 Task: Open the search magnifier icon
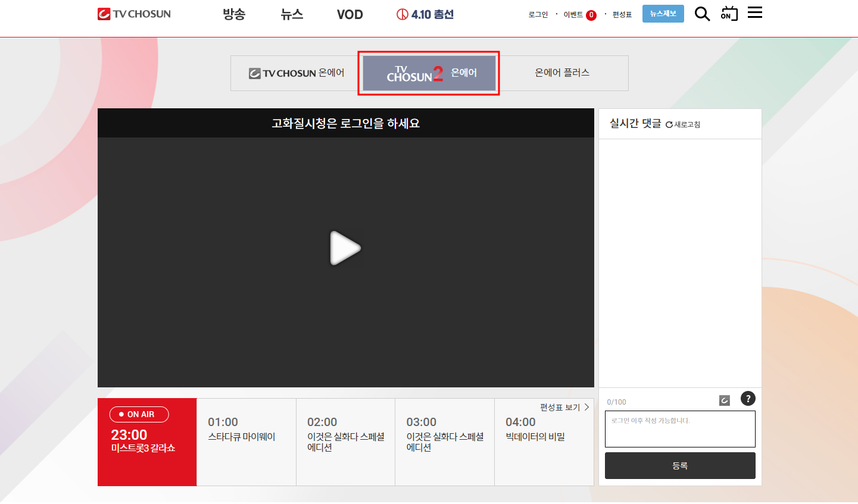coord(702,14)
